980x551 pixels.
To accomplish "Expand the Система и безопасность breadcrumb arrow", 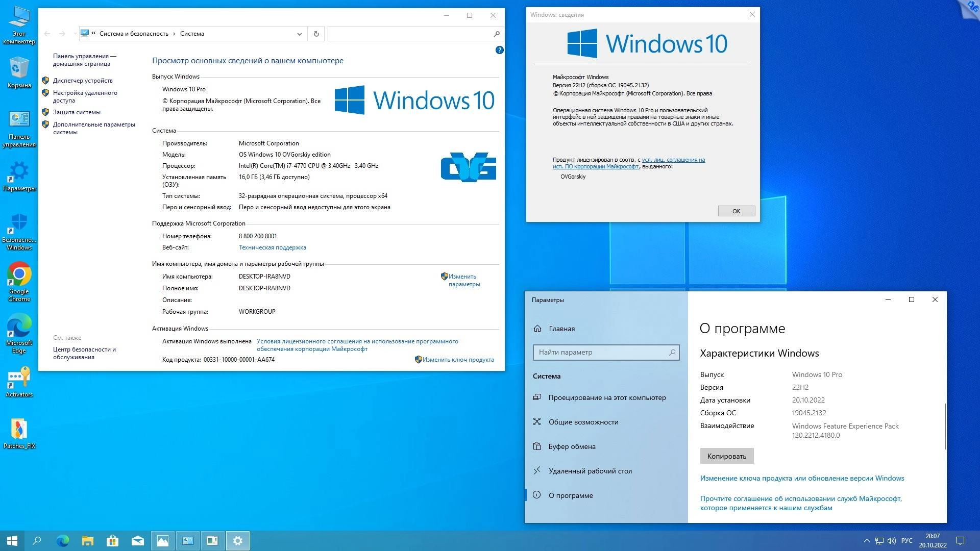I will coord(174,34).
